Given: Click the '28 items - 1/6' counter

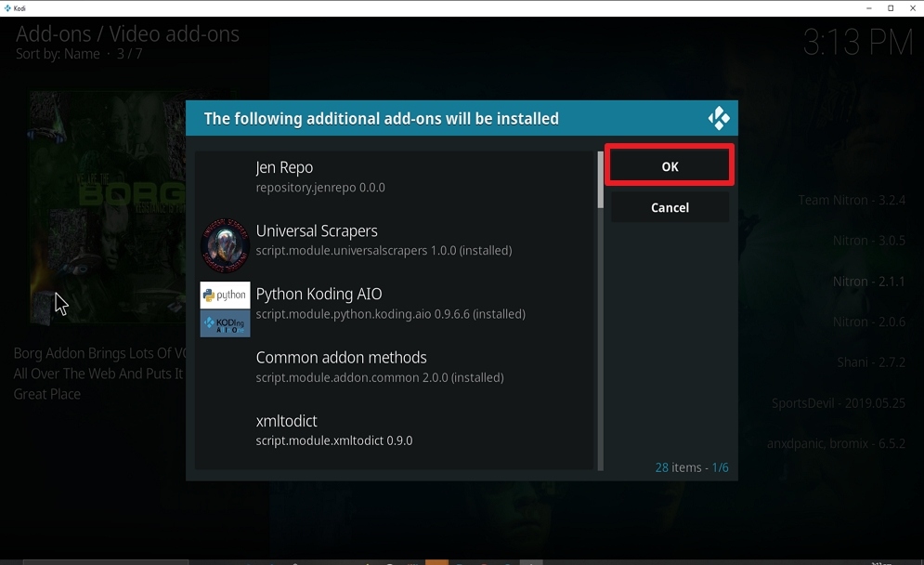Looking at the screenshot, I should [692, 467].
